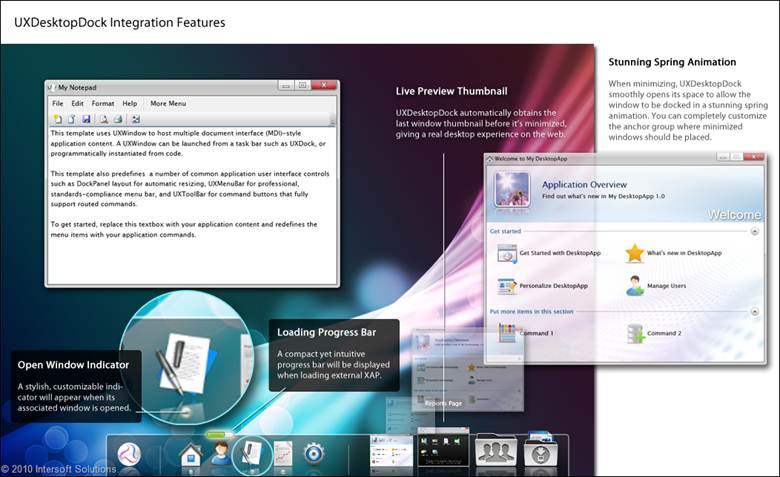Open More Menu in My Notepad

(x=168, y=103)
